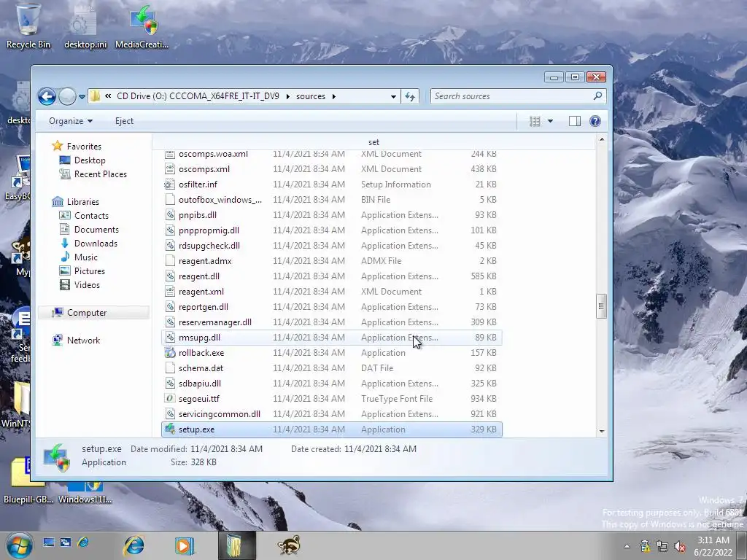Viewport: 747px width, 560px height.
Task: Click the Forward navigation arrow
Action: [67, 97]
